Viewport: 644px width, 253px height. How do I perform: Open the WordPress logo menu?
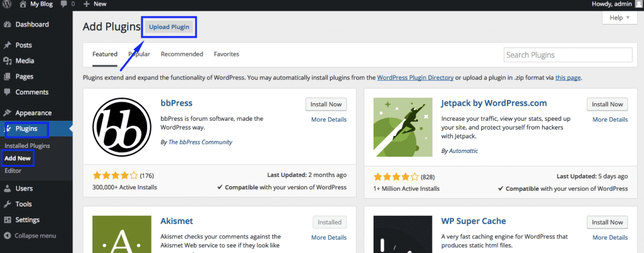8,4
